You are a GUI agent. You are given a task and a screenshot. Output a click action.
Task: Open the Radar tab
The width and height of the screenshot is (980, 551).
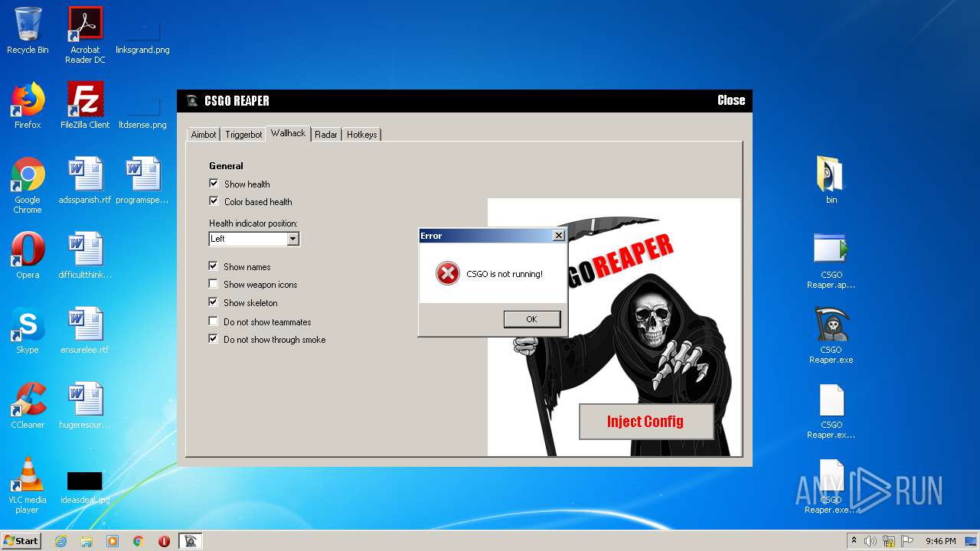[x=326, y=135]
